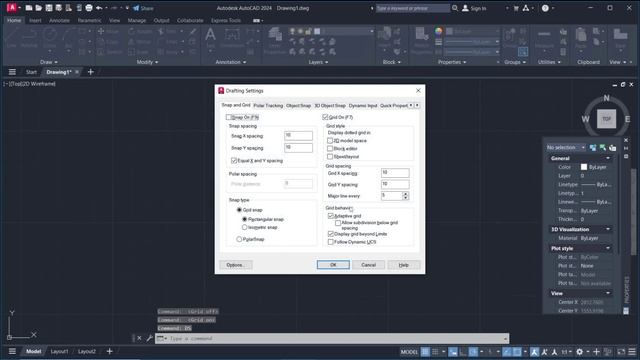Add a new layout tab
Viewport: 640px width, 360px height.
coord(109,351)
